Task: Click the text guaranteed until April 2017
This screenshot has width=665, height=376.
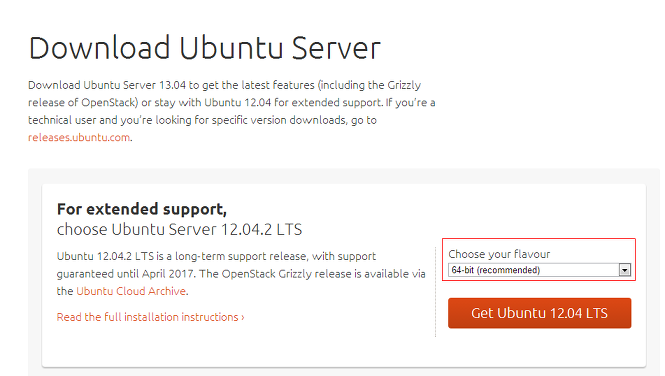Action: 126,274
